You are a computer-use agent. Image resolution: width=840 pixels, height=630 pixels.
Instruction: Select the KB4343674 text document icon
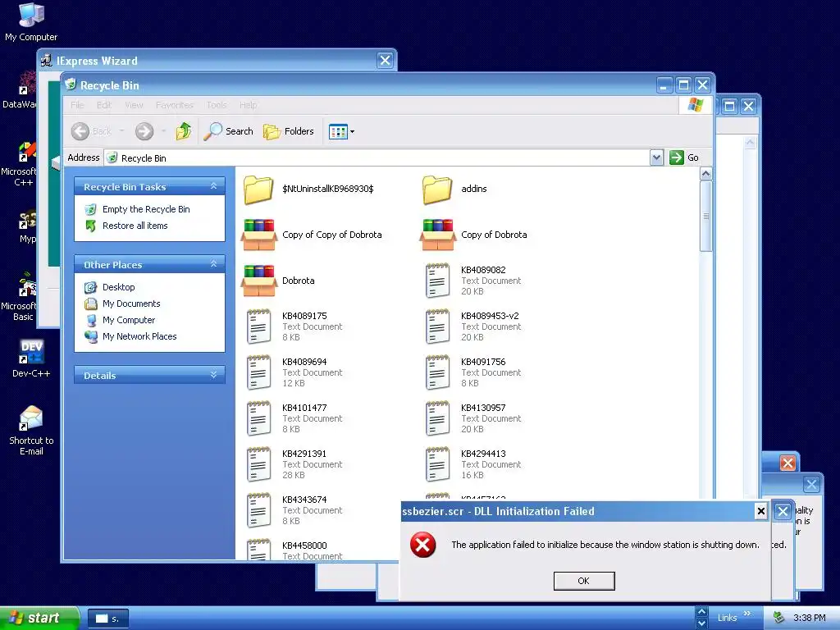[258, 510]
